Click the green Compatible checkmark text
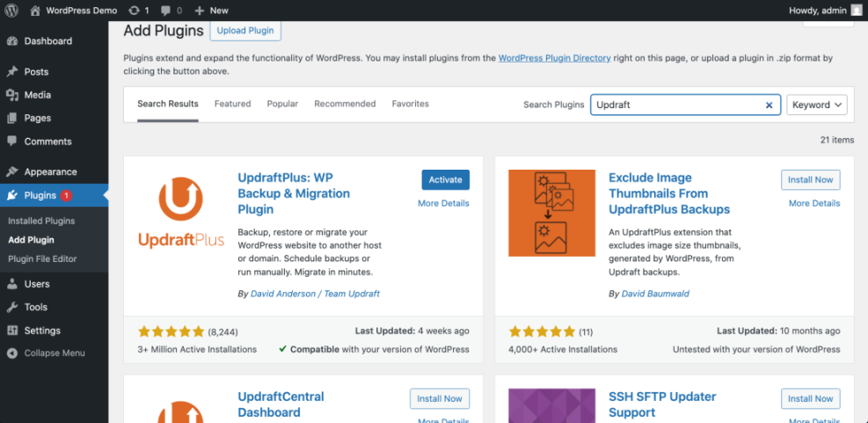Viewport: 868px width, 423px height. pos(375,349)
